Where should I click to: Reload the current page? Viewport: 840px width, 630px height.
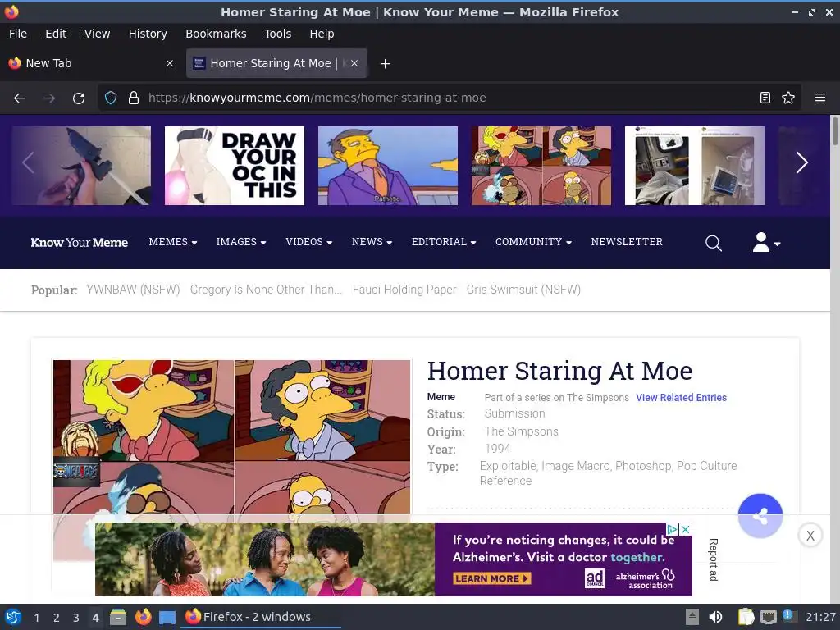pyautogui.click(x=79, y=98)
